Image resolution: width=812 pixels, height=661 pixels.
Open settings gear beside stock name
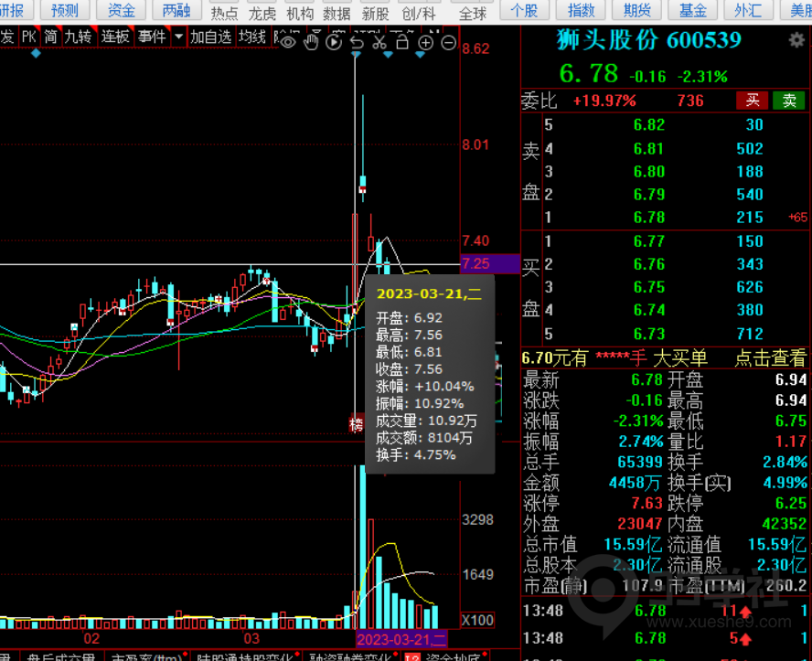point(796,42)
